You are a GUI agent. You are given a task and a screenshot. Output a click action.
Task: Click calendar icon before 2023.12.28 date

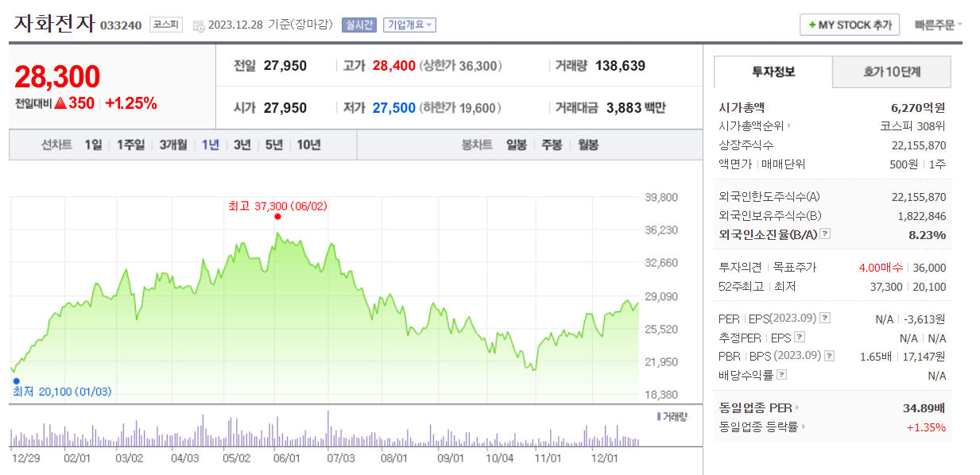(x=198, y=25)
